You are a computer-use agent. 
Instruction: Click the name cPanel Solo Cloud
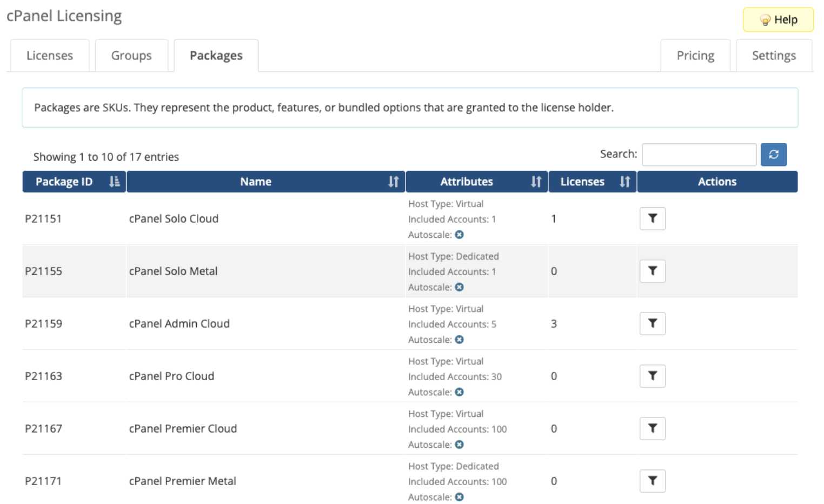[x=174, y=218]
